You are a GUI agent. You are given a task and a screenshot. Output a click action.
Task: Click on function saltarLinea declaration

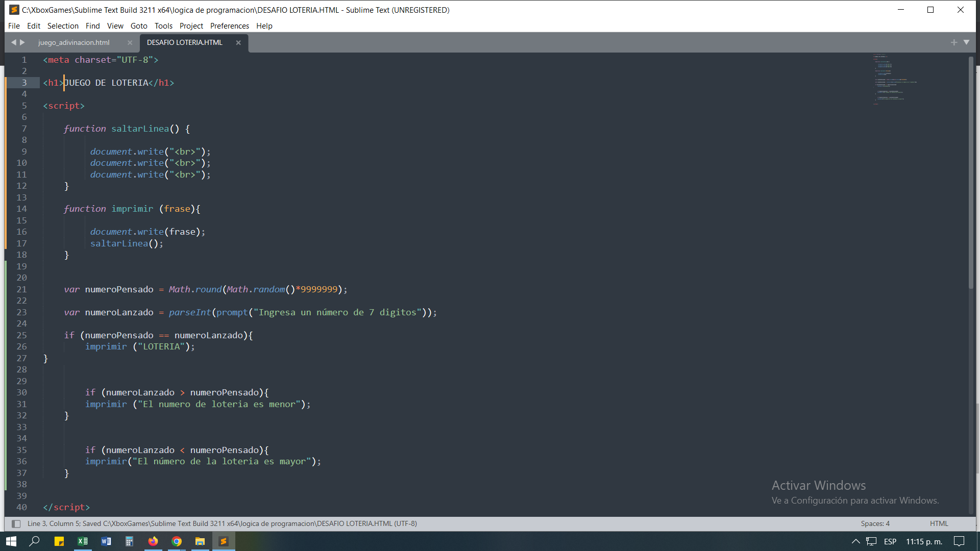coord(127,129)
